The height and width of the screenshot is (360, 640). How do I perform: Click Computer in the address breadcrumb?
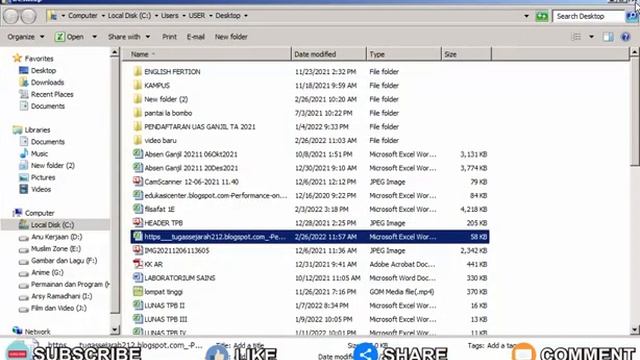(82, 16)
